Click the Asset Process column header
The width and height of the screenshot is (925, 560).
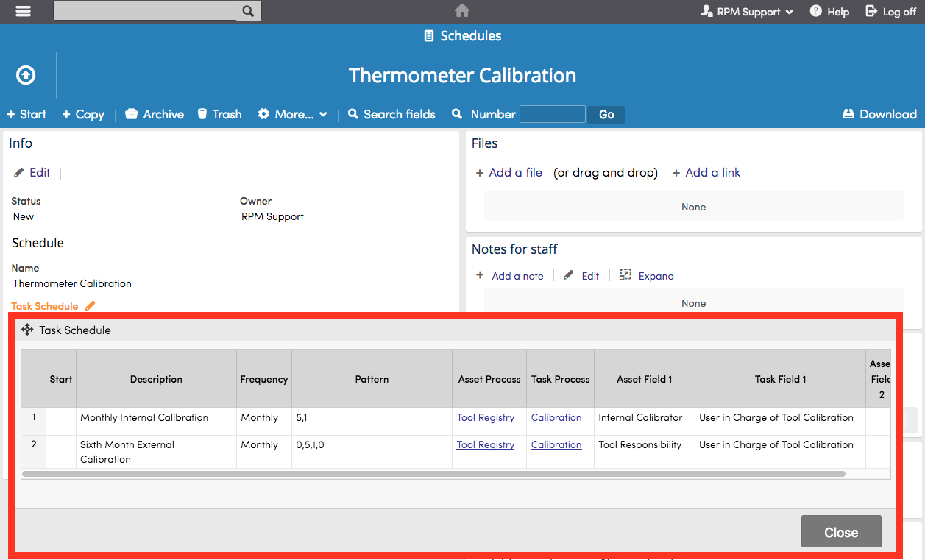(x=489, y=379)
